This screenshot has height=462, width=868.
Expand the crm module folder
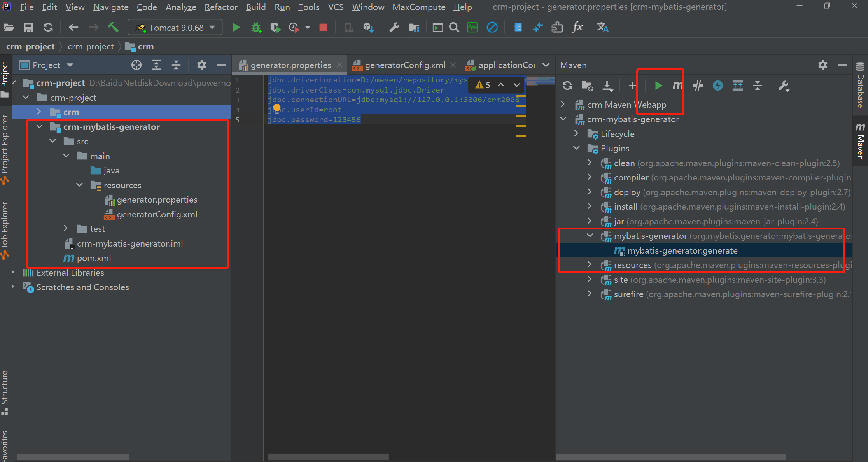click(39, 112)
